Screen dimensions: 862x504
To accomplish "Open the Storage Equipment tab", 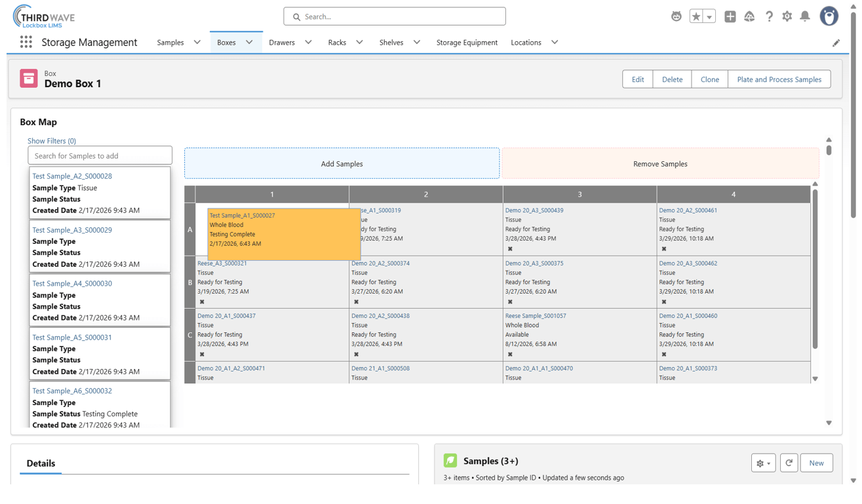I will click(x=467, y=43).
